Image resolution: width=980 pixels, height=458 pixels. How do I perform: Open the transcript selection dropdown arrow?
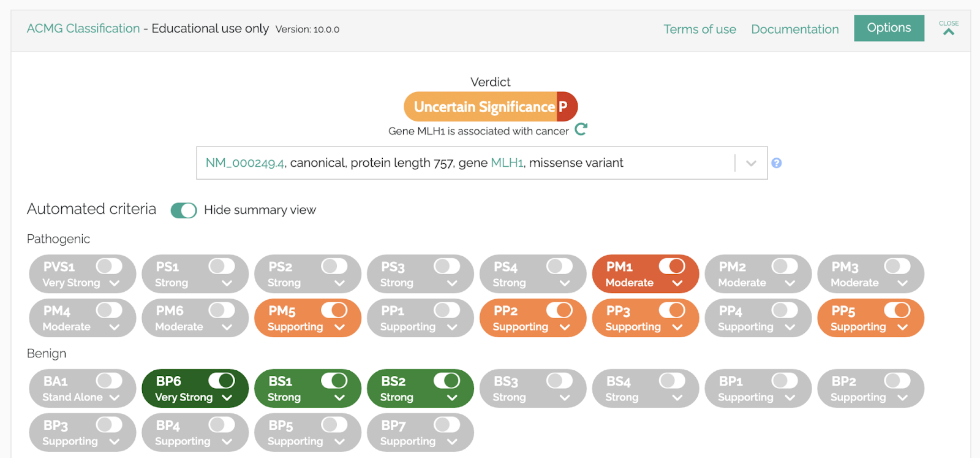click(751, 163)
